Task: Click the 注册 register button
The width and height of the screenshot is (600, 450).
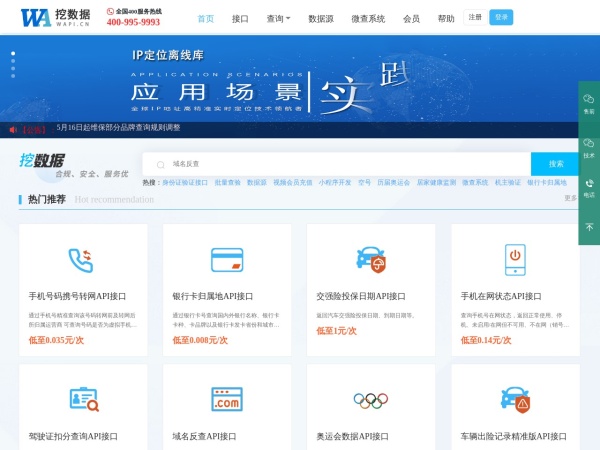Action: [475, 17]
